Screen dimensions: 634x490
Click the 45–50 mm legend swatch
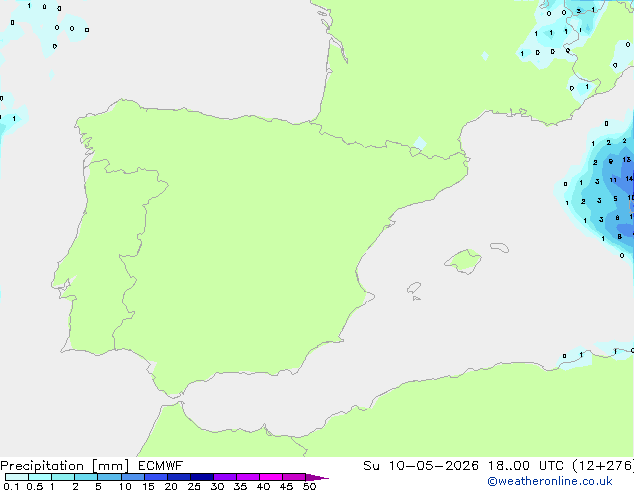click(x=294, y=477)
